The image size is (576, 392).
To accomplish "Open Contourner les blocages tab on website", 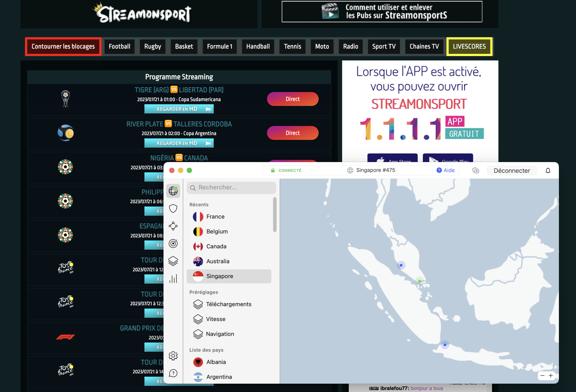I will (x=63, y=47).
